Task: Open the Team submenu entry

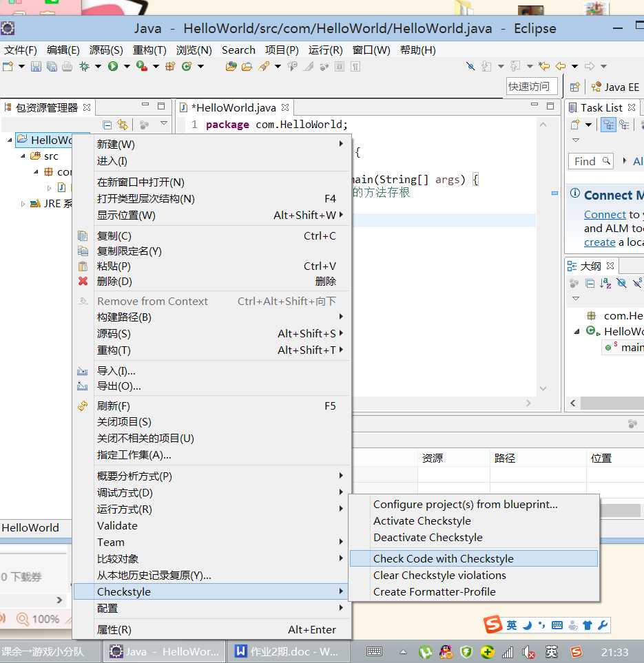Action: (211, 542)
